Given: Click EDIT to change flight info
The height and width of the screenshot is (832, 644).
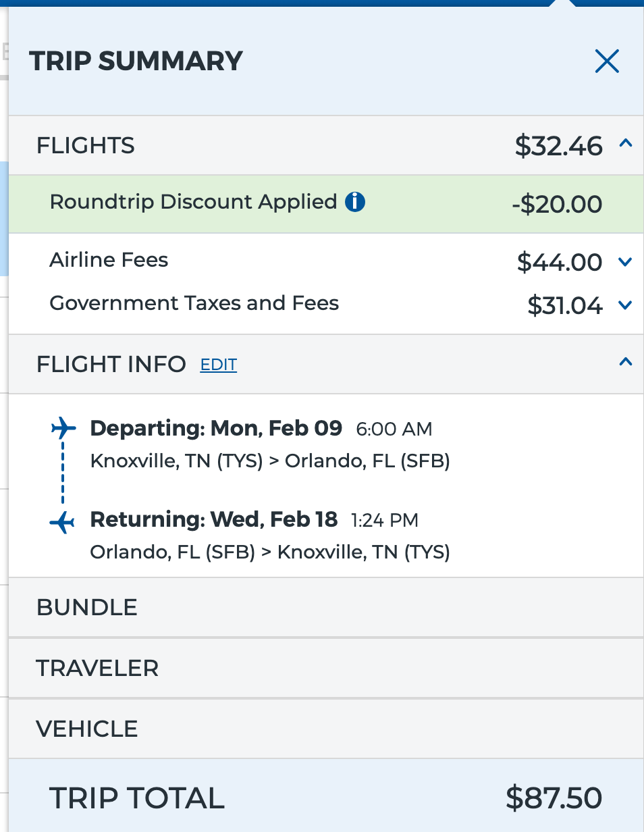Looking at the screenshot, I should click(x=218, y=364).
